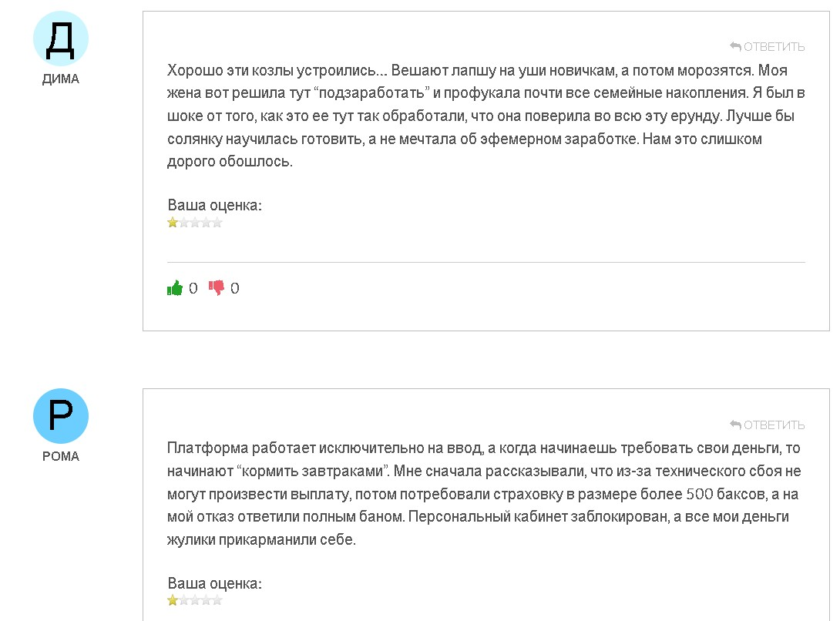Select the РОМА username label
The height and width of the screenshot is (621, 840).
[61, 457]
